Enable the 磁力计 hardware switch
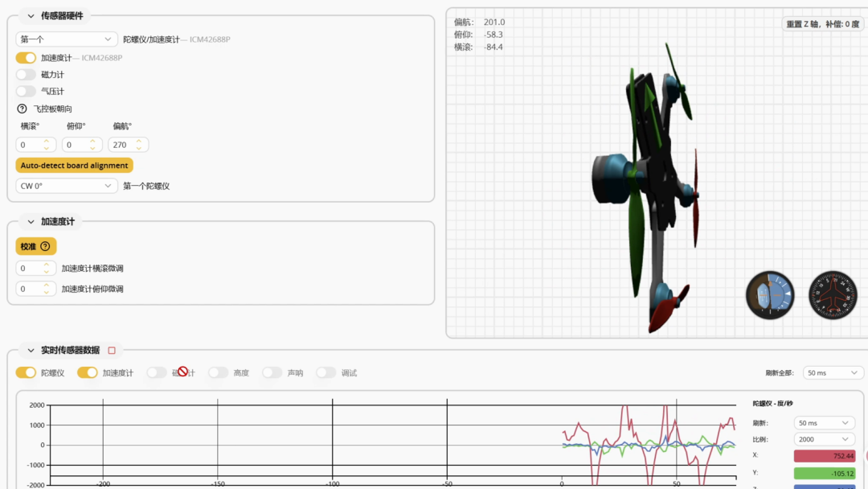This screenshot has width=868, height=489. coord(26,74)
